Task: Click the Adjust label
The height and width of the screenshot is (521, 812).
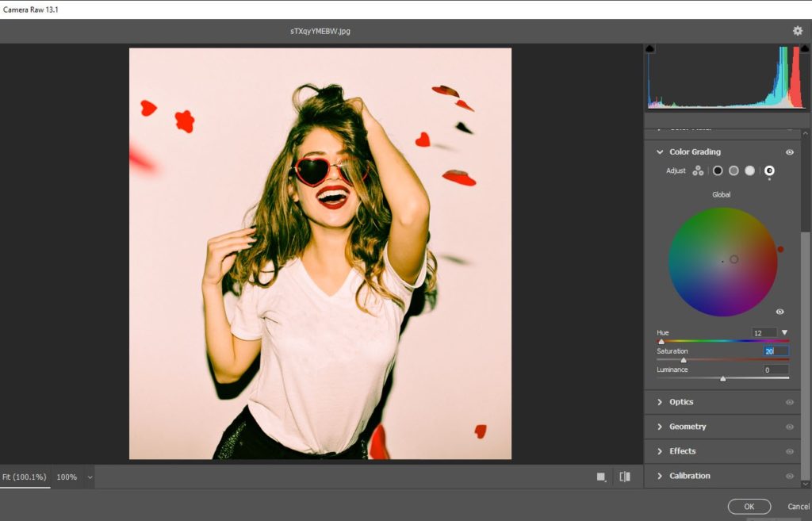Action: (x=676, y=170)
